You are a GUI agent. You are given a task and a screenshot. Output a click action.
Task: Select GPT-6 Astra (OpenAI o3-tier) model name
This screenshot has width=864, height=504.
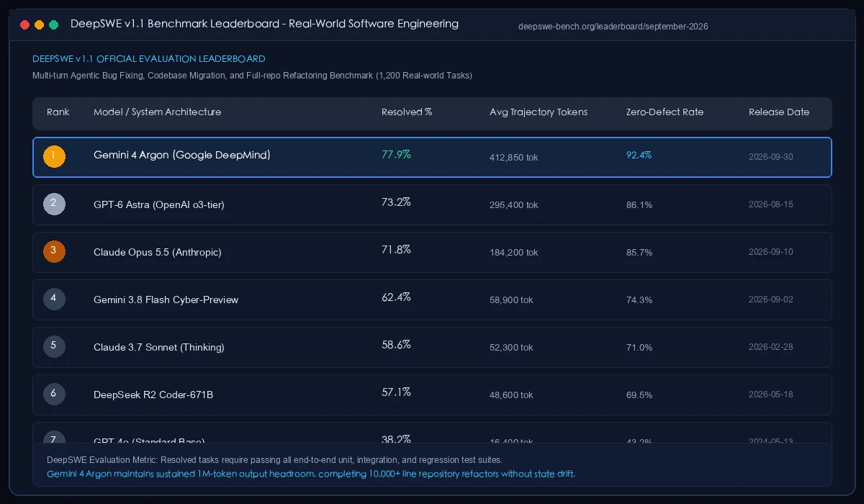(159, 204)
